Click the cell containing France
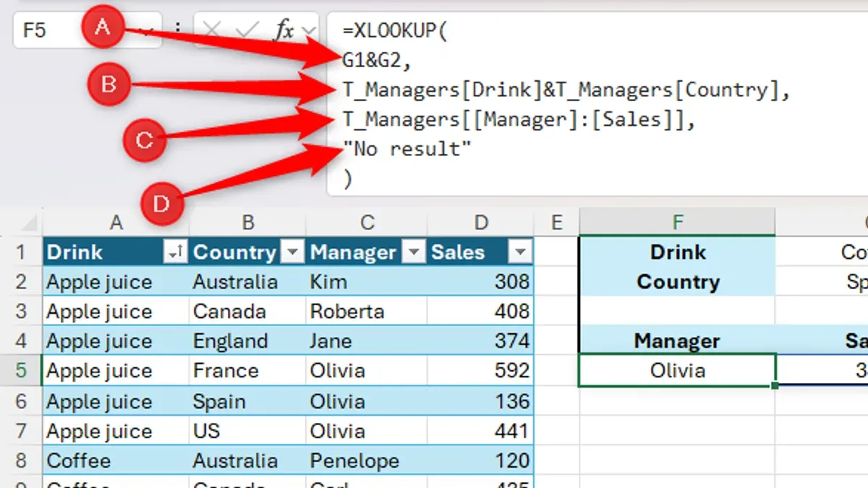868x488 pixels. (247, 371)
